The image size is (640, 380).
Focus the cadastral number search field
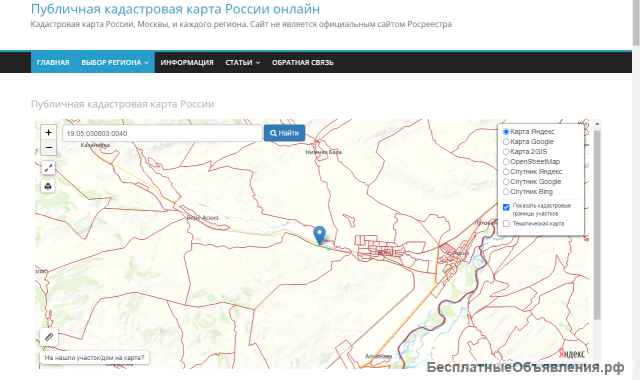(x=162, y=133)
